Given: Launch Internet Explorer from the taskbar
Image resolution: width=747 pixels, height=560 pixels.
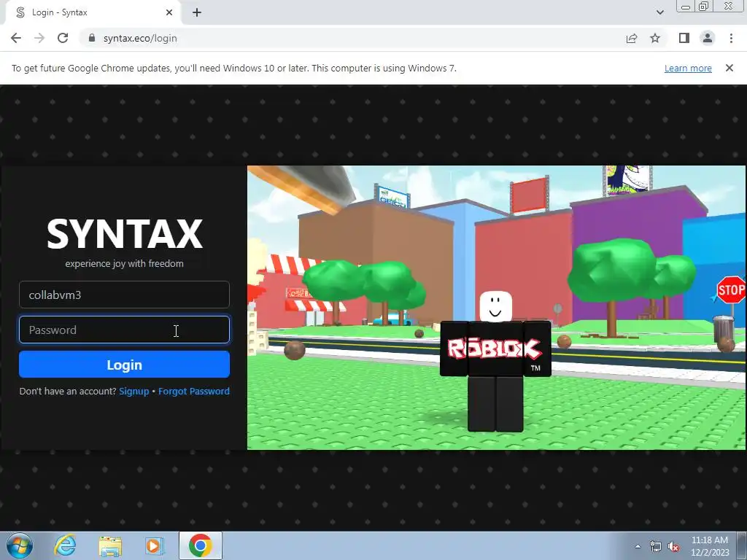Looking at the screenshot, I should (65, 545).
